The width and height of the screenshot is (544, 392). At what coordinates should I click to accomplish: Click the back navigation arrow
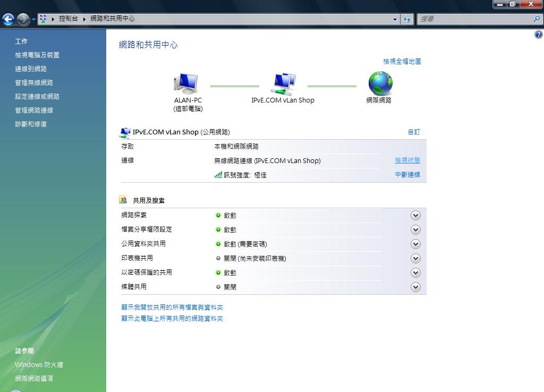[x=8, y=19]
